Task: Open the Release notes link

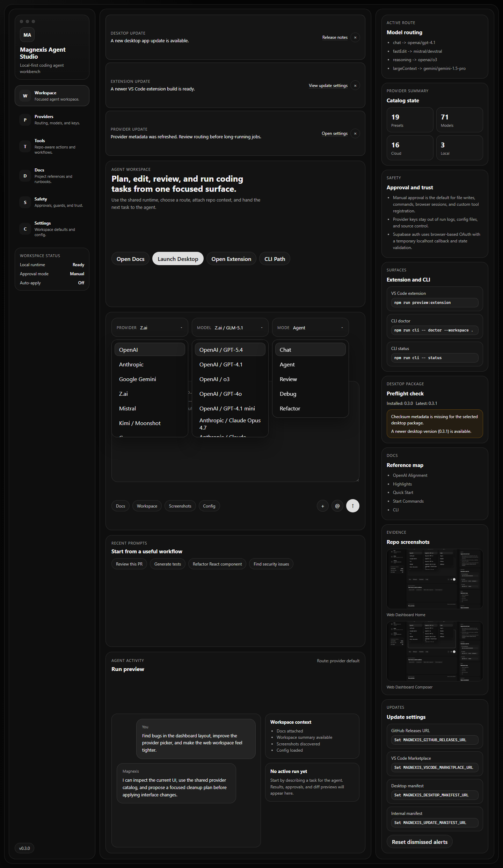Action: 335,37
